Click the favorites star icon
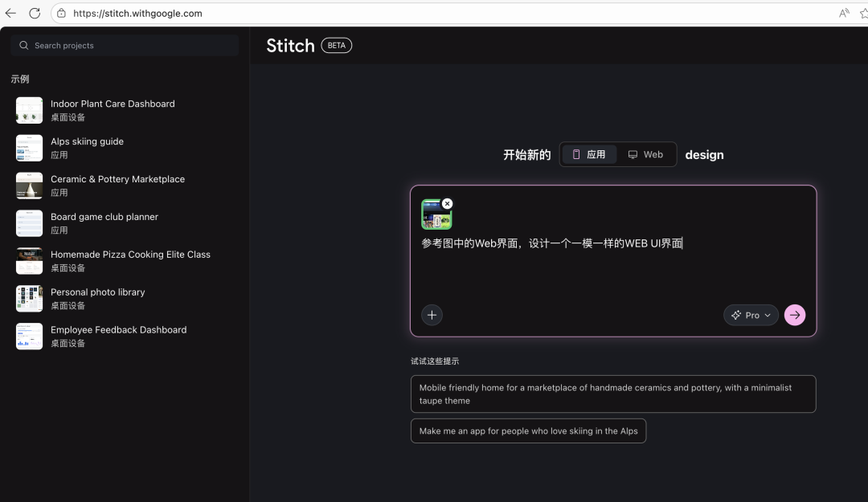Screen dimensions: 868x502 863,13
